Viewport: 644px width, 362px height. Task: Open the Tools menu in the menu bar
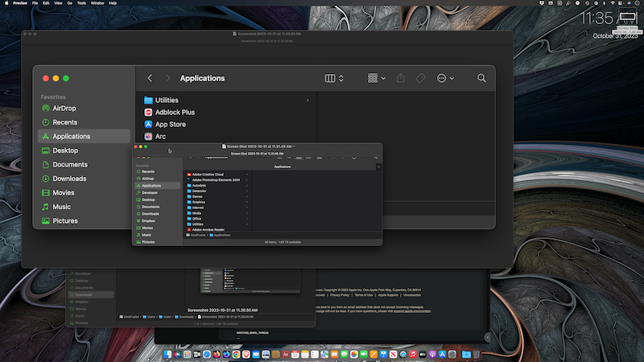[81, 3]
